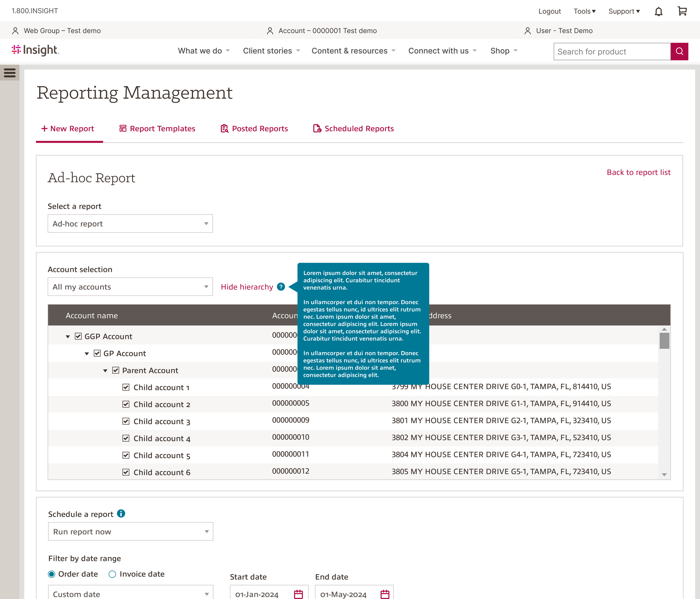Expand the Run report now dropdown
Viewport: 700px width, 599px height.
point(130,532)
